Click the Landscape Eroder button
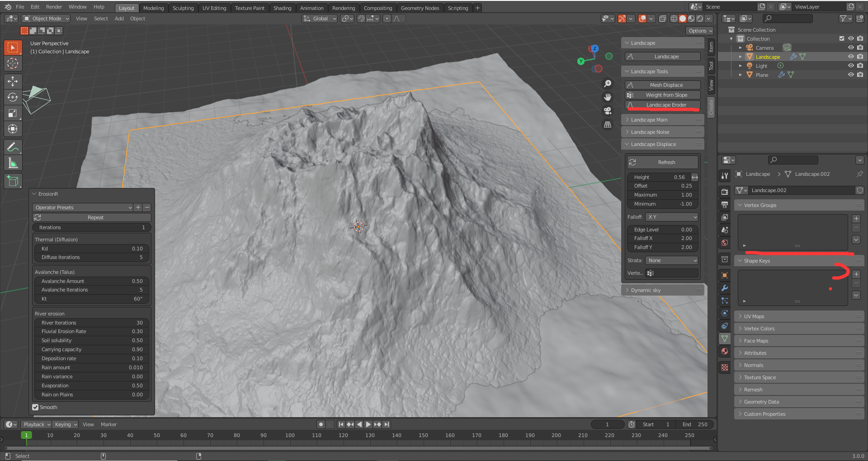Viewport: 868px width, 461px height. tap(663, 105)
